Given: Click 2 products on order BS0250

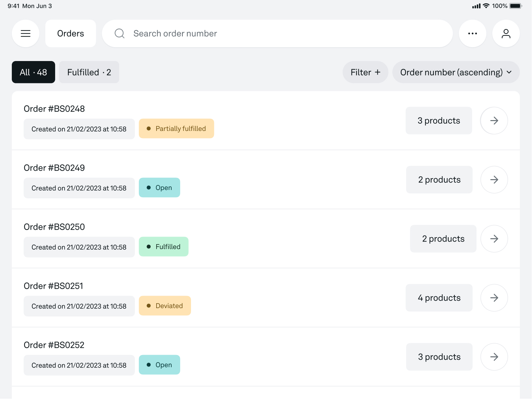Looking at the screenshot, I should (443, 239).
